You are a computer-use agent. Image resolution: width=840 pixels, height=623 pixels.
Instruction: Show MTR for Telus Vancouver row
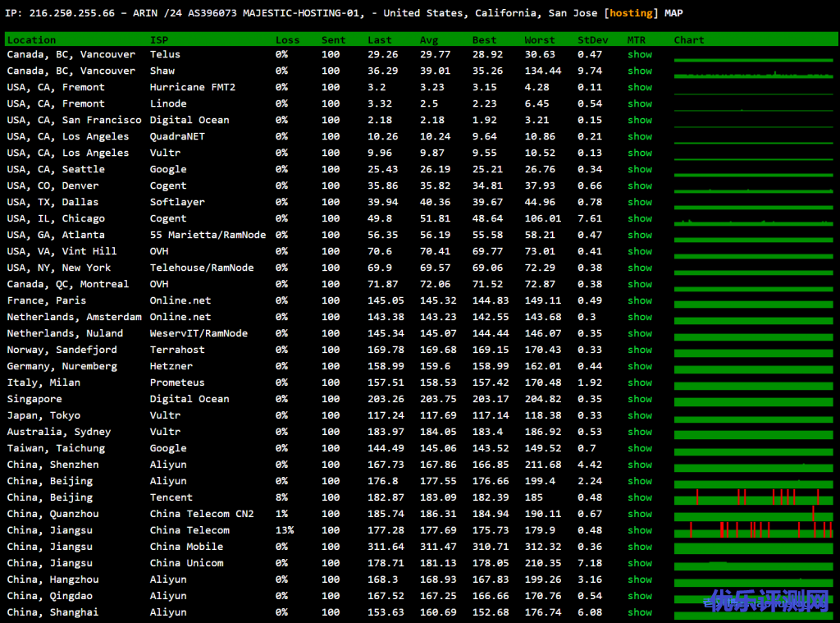click(x=639, y=54)
